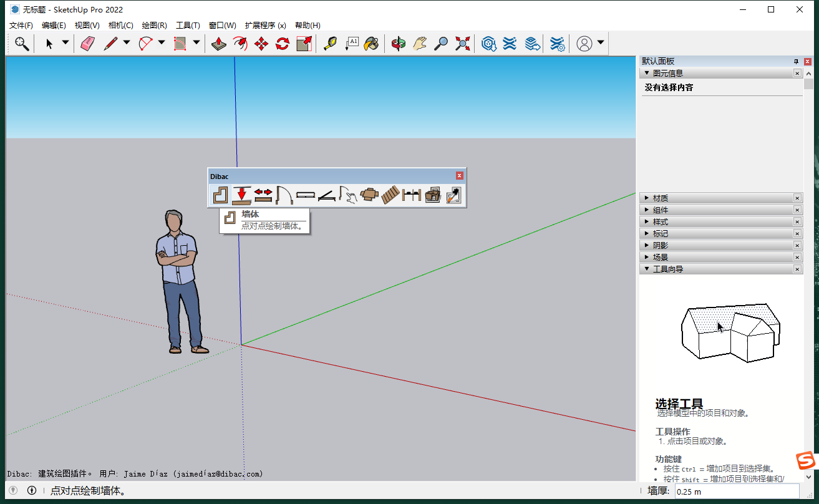819x504 pixels.
Task: Open the Extension Manager icon
Action: click(x=558, y=44)
